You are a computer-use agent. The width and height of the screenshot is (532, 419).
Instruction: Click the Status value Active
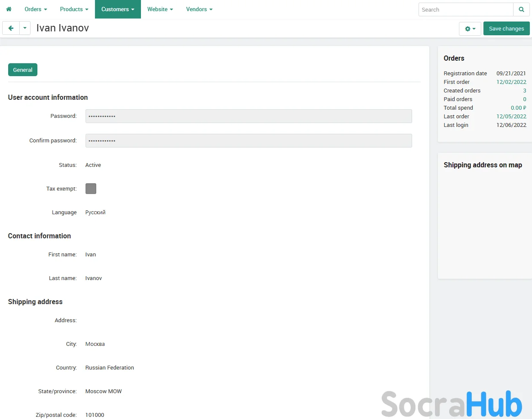93,165
